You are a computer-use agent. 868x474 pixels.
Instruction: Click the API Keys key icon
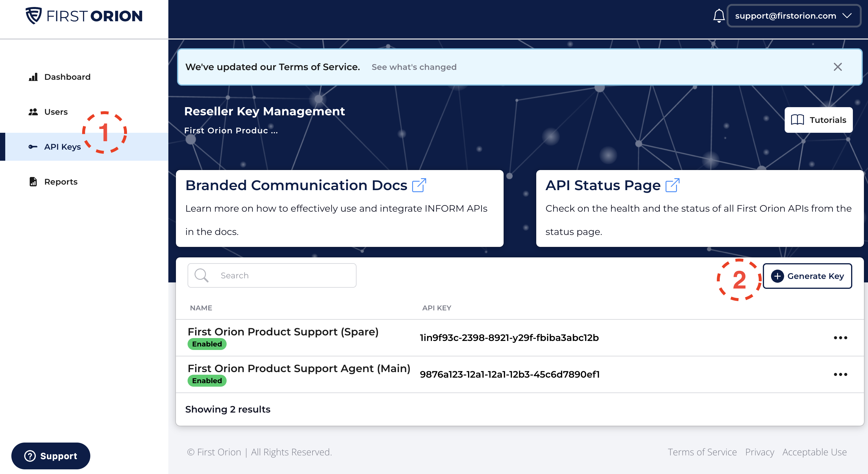click(33, 147)
